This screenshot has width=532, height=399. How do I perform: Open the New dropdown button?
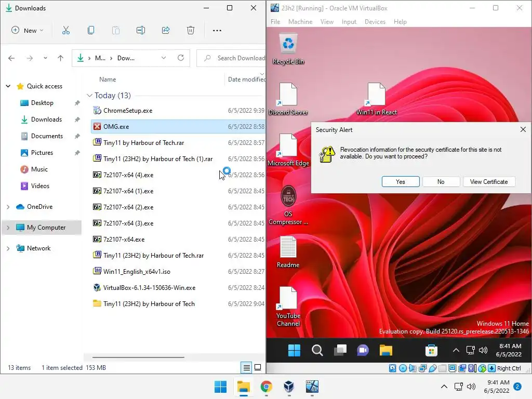point(27,30)
